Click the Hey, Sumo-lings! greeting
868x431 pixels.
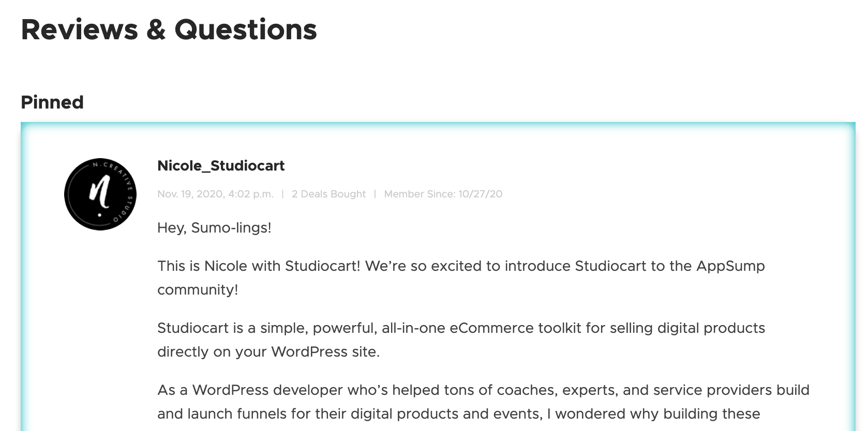tap(214, 228)
